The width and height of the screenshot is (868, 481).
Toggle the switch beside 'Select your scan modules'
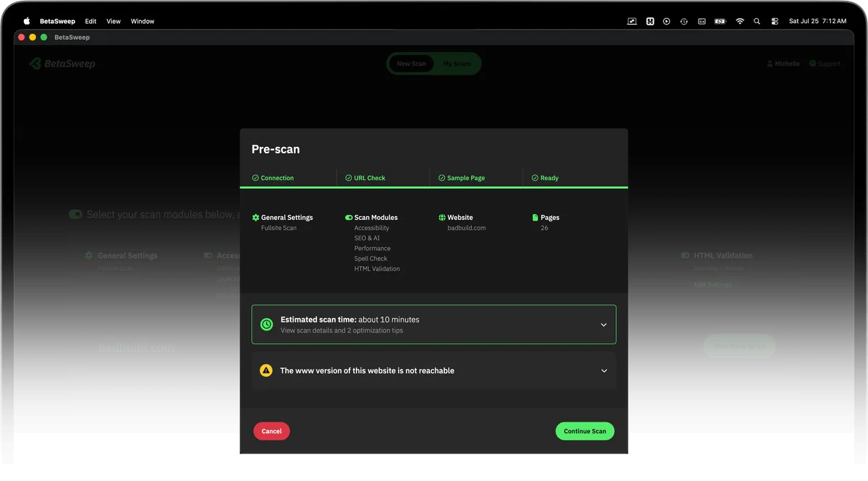[x=75, y=214]
